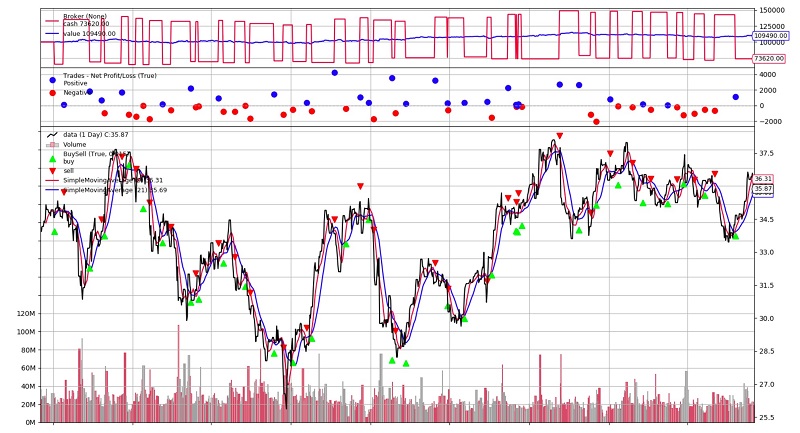The height and width of the screenshot is (433, 800).
Task: Select the 'Volume' legend label
Action: click(74, 145)
